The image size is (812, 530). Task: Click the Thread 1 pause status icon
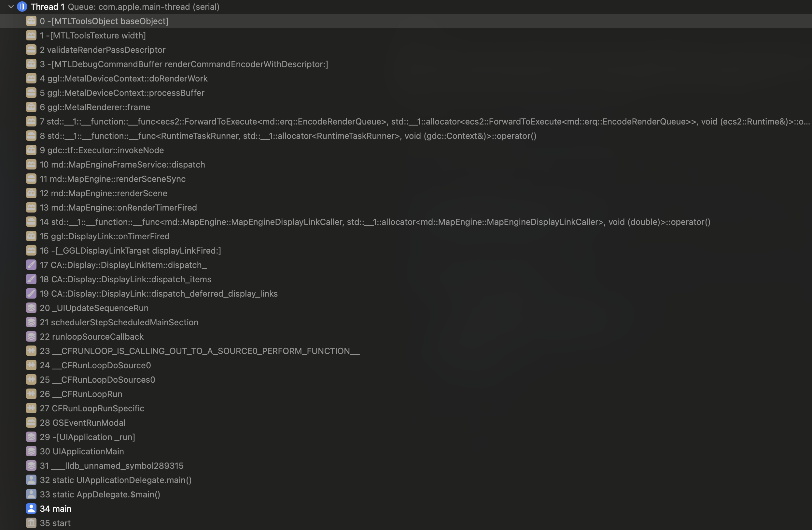22,7
